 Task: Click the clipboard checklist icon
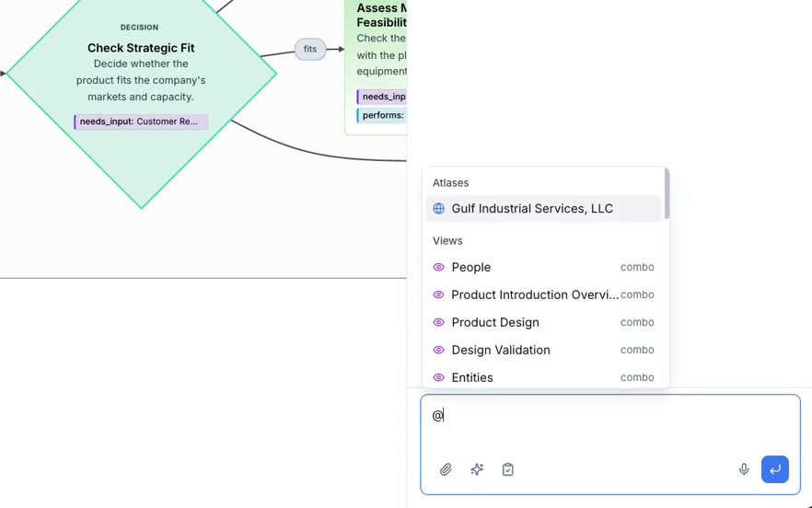point(508,469)
